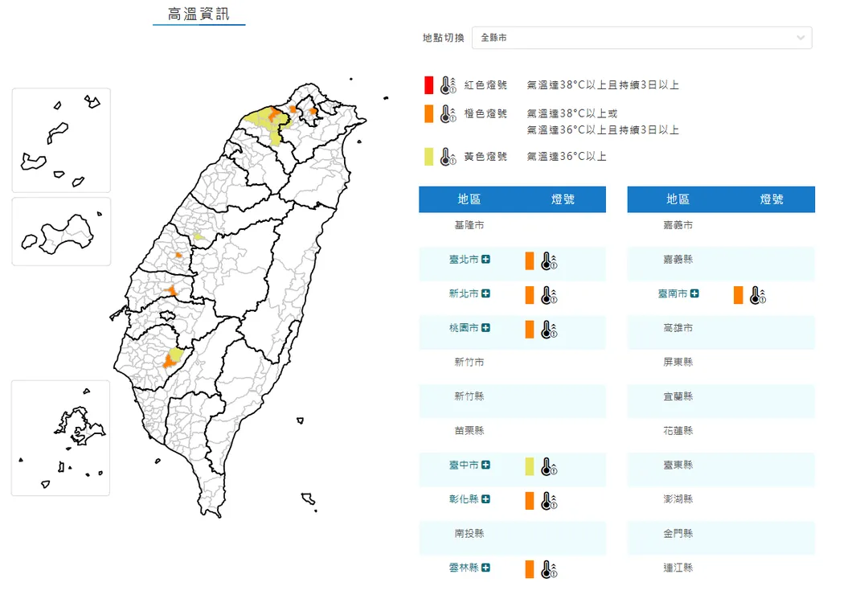Open the 地點切換 location dropdown

pyautogui.click(x=641, y=38)
